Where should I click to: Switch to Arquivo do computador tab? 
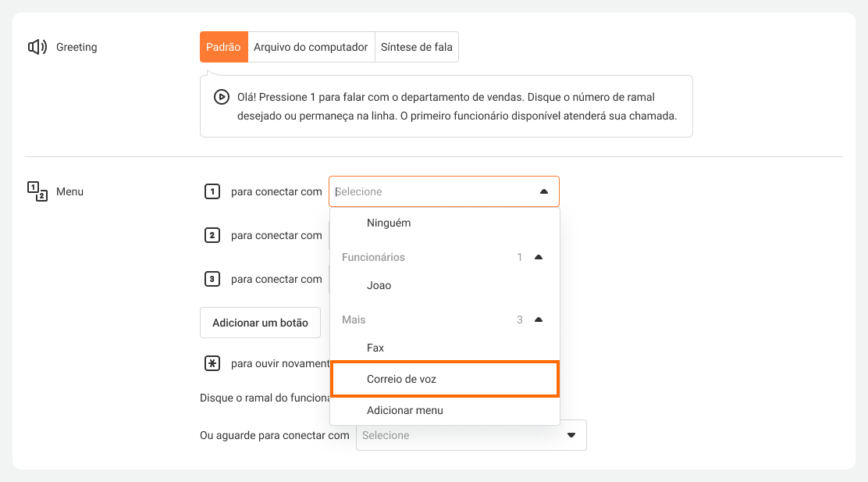[x=311, y=47]
